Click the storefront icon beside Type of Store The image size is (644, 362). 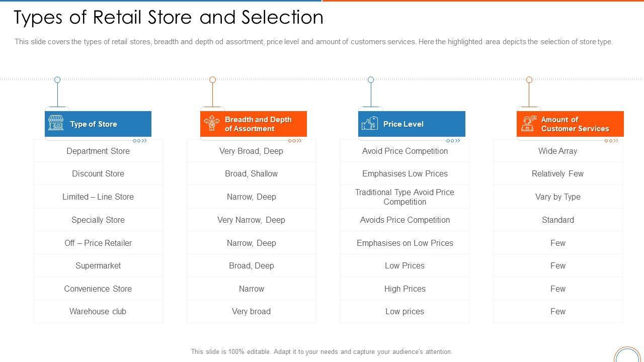click(56, 123)
